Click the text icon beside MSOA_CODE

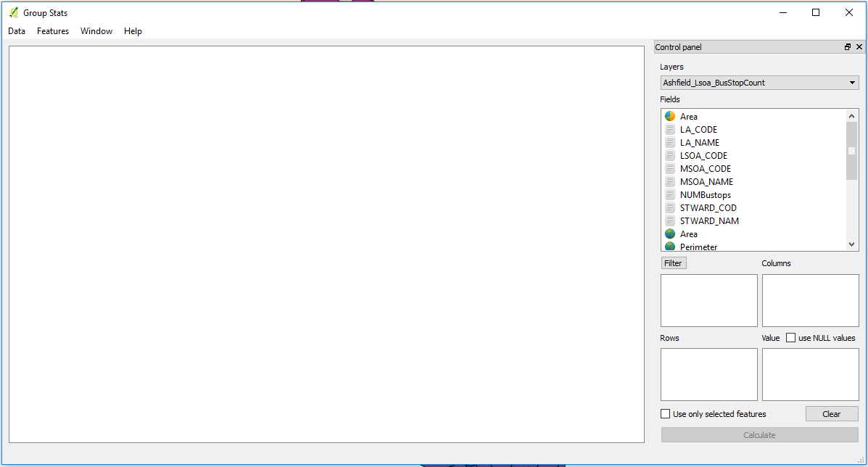click(x=670, y=169)
